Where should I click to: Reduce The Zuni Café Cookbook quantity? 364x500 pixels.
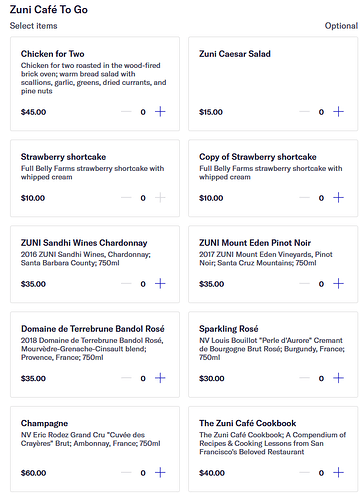click(304, 472)
